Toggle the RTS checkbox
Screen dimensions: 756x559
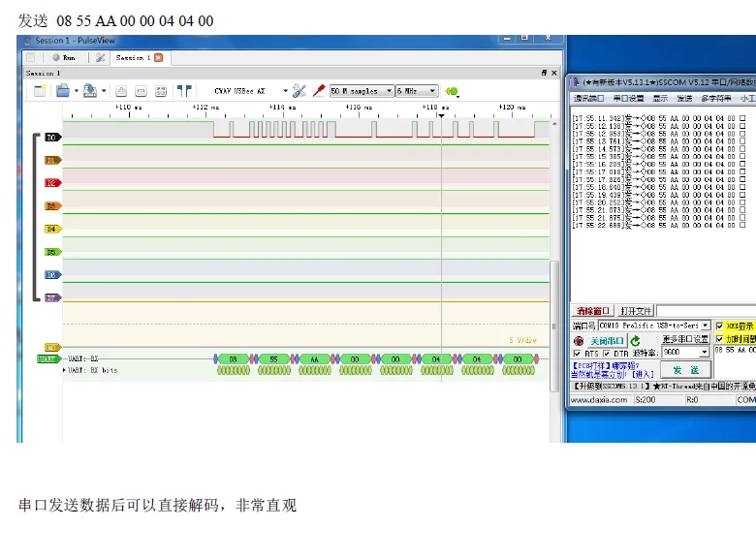(x=578, y=355)
